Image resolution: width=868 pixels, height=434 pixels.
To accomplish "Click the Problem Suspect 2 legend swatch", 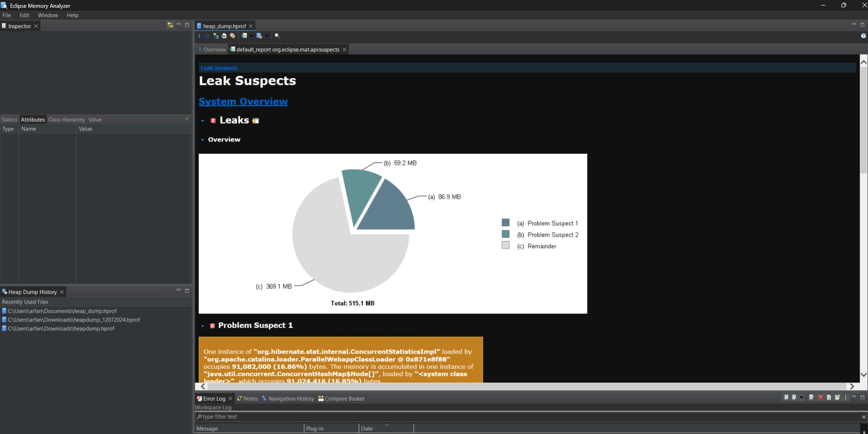I will pyautogui.click(x=505, y=234).
